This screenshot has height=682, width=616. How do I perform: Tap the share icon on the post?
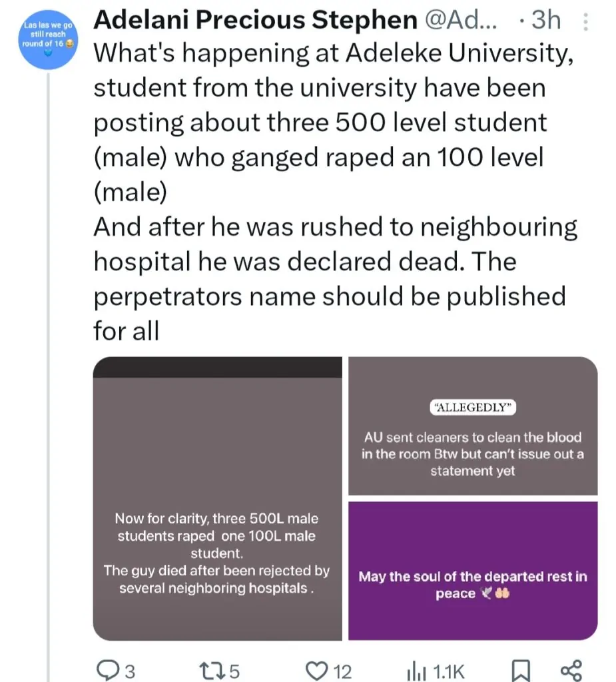[571, 670]
